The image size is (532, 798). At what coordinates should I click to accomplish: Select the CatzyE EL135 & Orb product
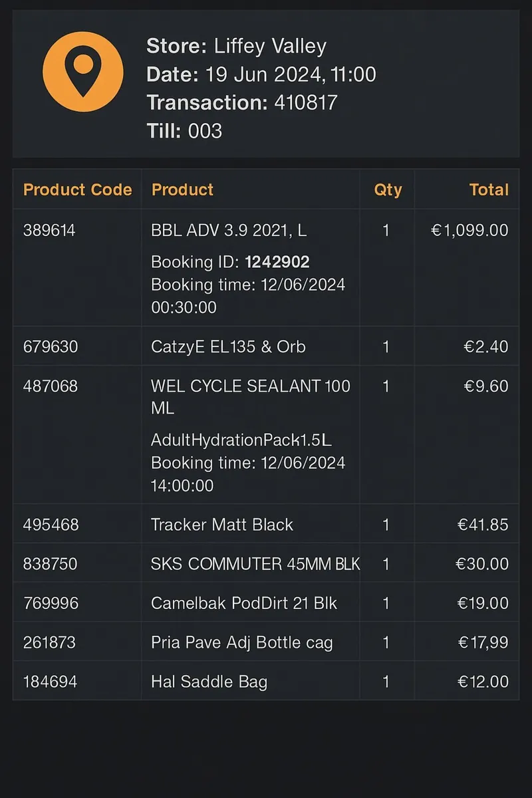[228, 346]
